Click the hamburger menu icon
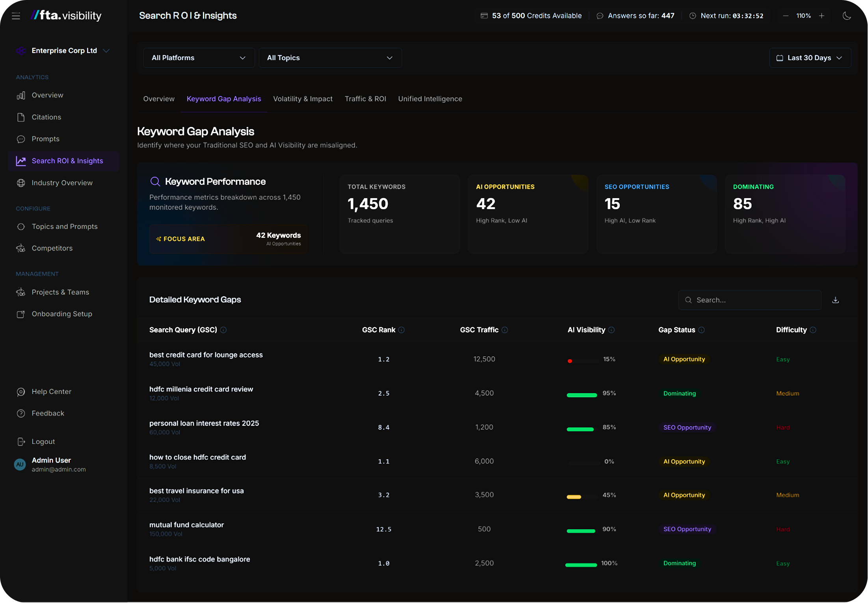 [x=16, y=16]
